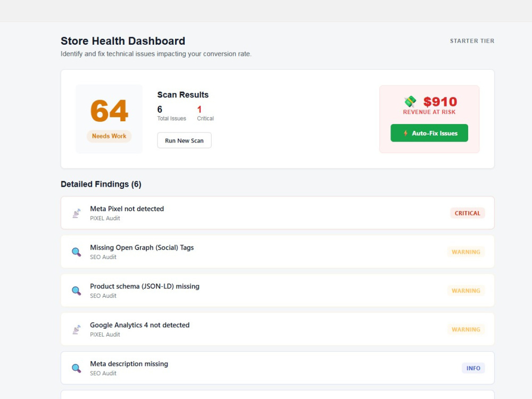Open Product schema (JSON-LD) missing finding

click(x=278, y=290)
